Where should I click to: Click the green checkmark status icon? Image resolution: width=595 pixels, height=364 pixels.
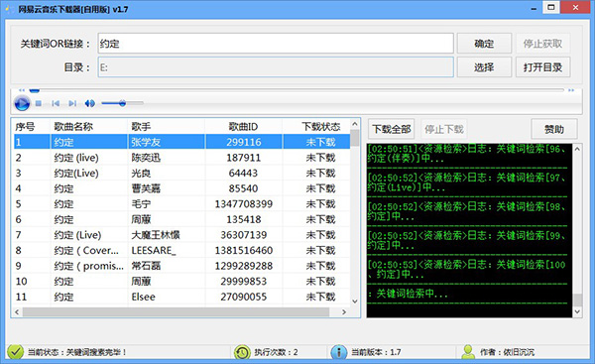tap(15, 352)
